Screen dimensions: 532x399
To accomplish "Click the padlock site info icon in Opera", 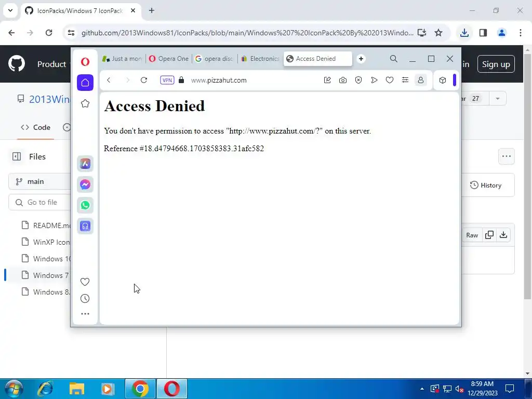I will point(181,80).
